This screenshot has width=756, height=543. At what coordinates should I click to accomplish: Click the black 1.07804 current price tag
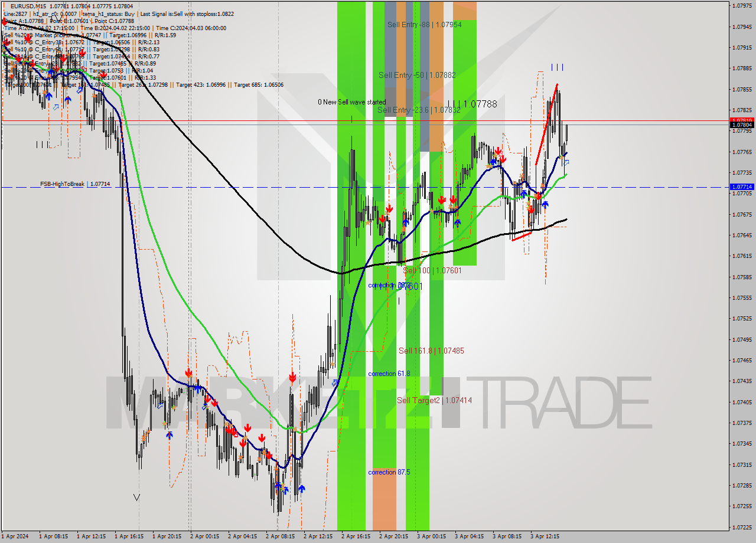[742, 125]
